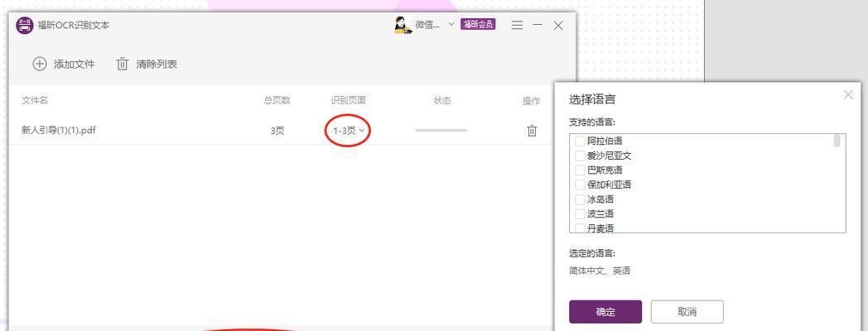Viewport: 868px width, 331px height.
Task: Click the 总页数 column header
Action: point(277,100)
